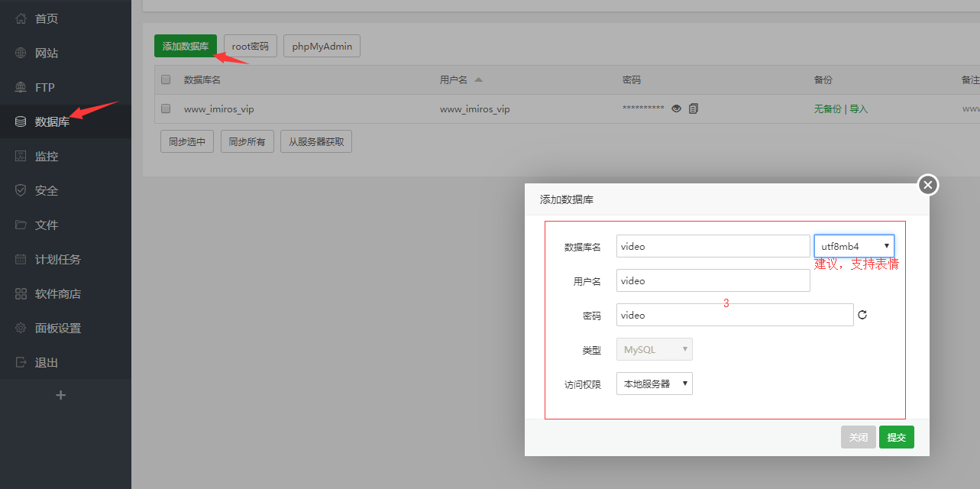
Task: Regenerate password with the refresh icon
Action: pos(862,315)
